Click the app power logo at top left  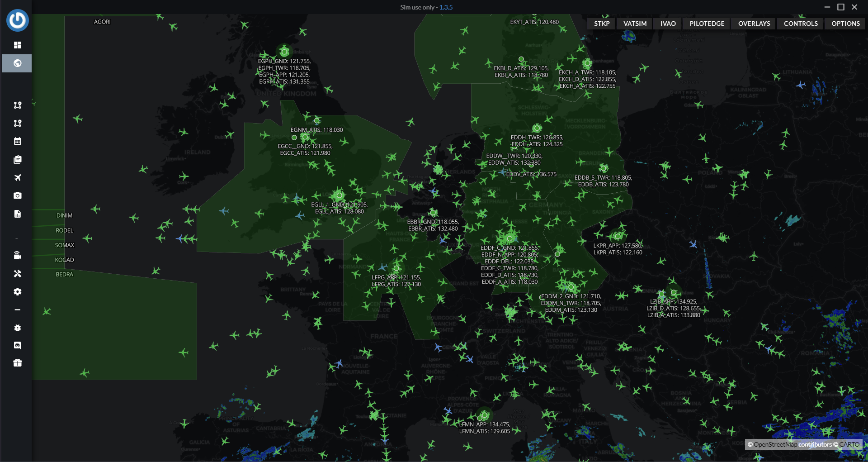[x=17, y=20]
